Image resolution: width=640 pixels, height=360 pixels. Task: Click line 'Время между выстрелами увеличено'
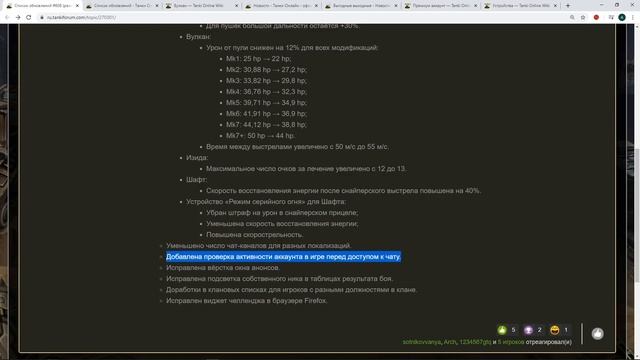point(298,147)
